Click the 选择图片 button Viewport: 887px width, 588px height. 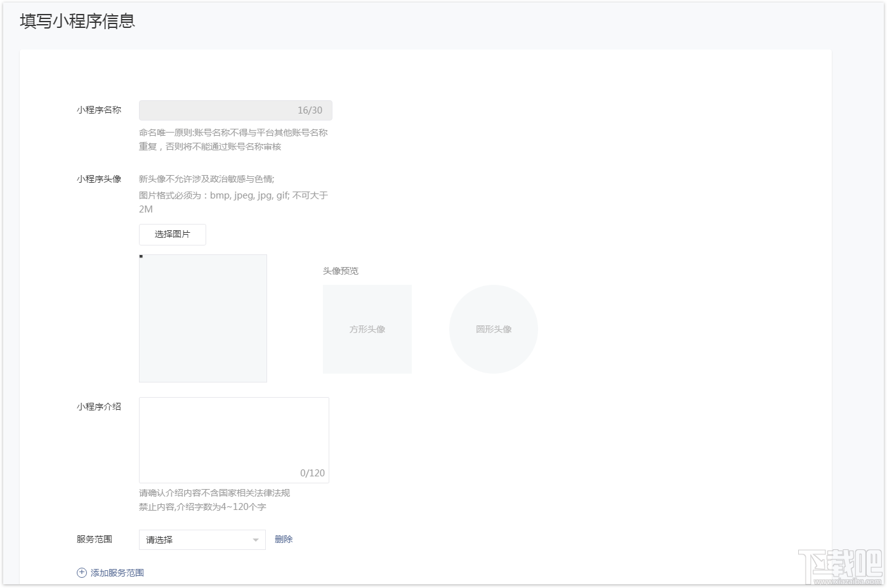coord(172,234)
